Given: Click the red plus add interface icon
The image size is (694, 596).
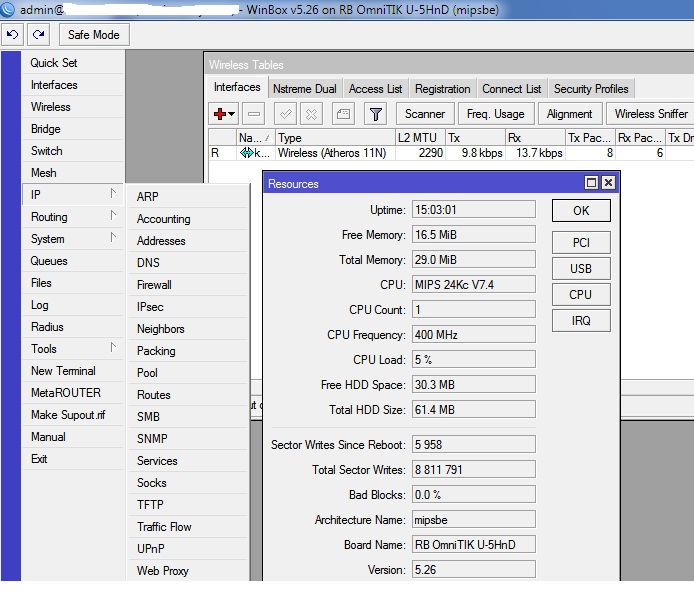Looking at the screenshot, I should tap(220, 114).
